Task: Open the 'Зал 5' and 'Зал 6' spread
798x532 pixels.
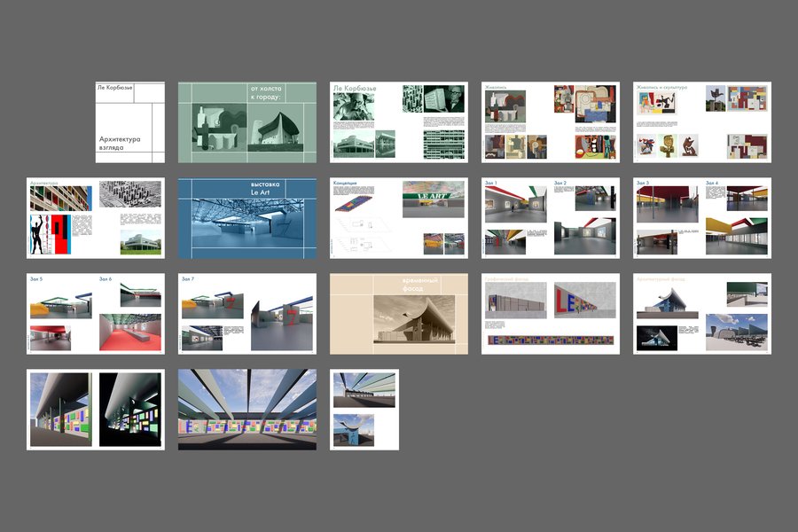Action: pos(96,314)
